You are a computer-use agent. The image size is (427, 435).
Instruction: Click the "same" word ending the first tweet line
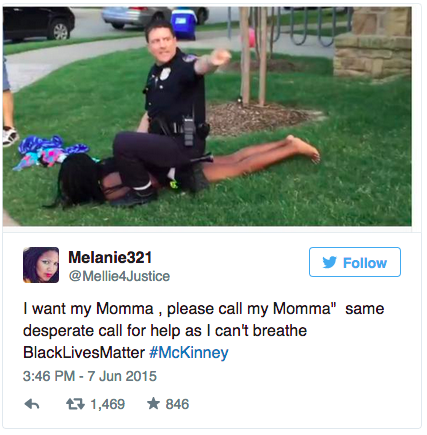(365, 309)
